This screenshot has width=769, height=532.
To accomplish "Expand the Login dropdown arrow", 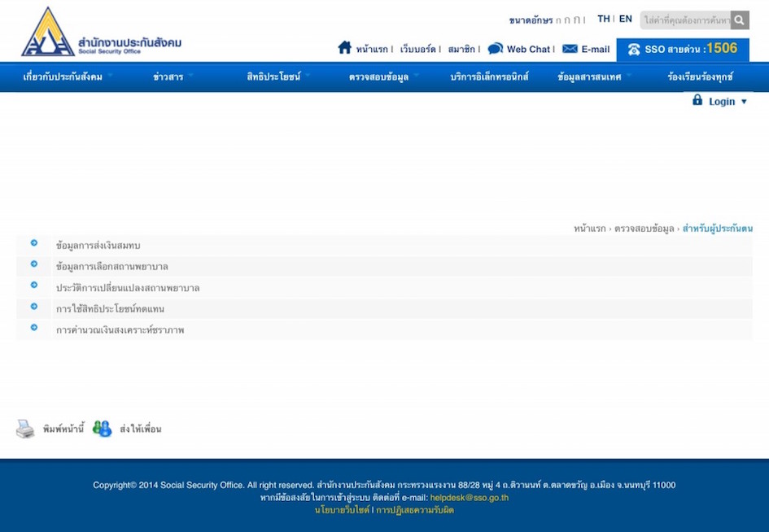I will [744, 102].
